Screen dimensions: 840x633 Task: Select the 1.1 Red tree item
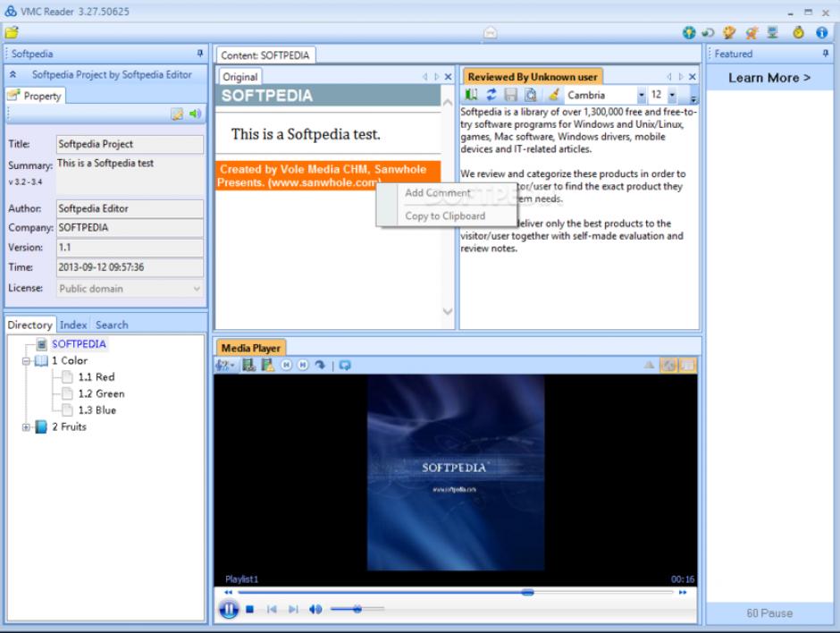click(97, 377)
